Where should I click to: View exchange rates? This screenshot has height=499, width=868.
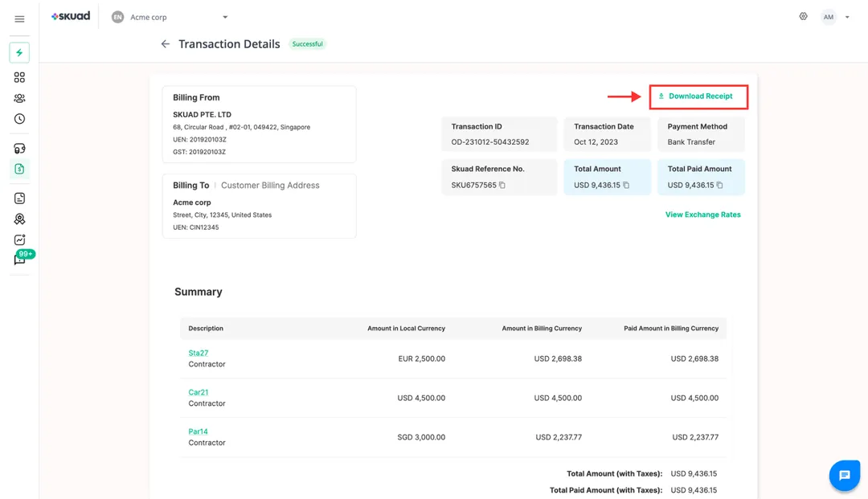(x=702, y=215)
